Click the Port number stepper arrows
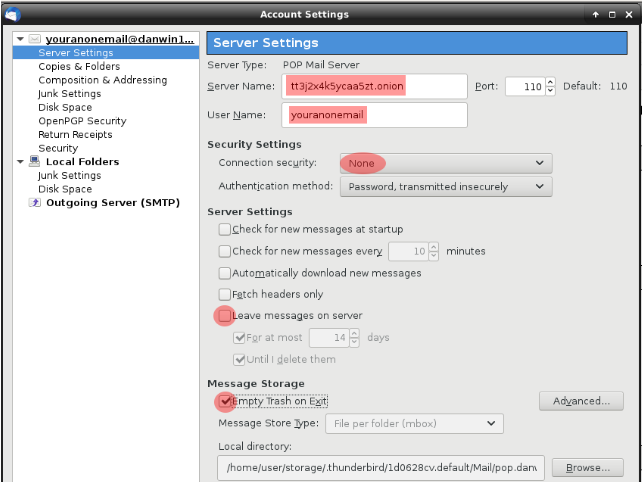The image size is (642, 482). tap(550, 87)
